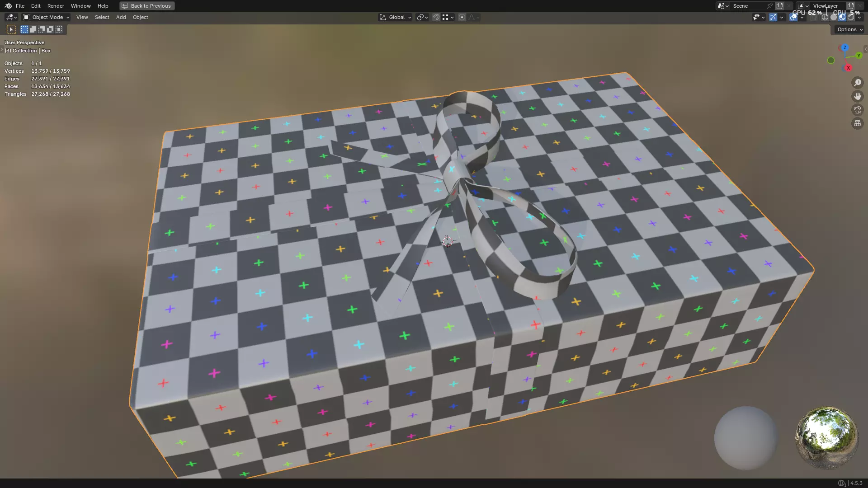The width and height of the screenshot is (868, 488).
Task: Click the Back to Previous button
Action: point(147,6)
